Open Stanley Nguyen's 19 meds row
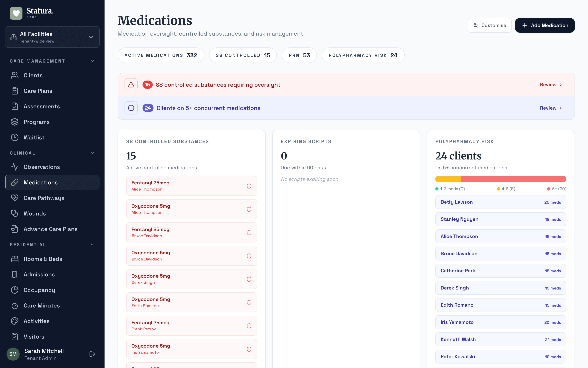The height and width of the screenshot is (368, 588). pyautogui.click(x=501, y=219)
